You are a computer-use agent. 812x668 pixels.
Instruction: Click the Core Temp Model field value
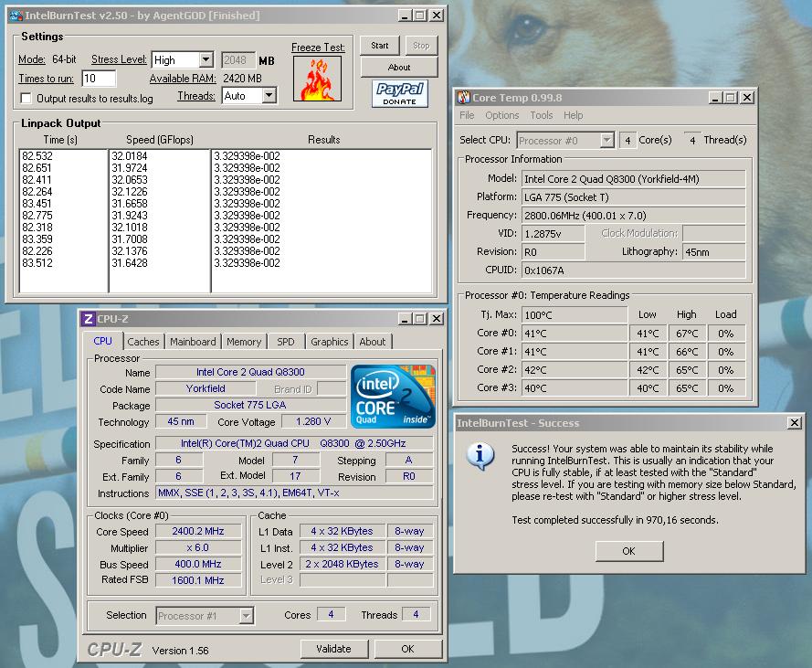point(633,179)
